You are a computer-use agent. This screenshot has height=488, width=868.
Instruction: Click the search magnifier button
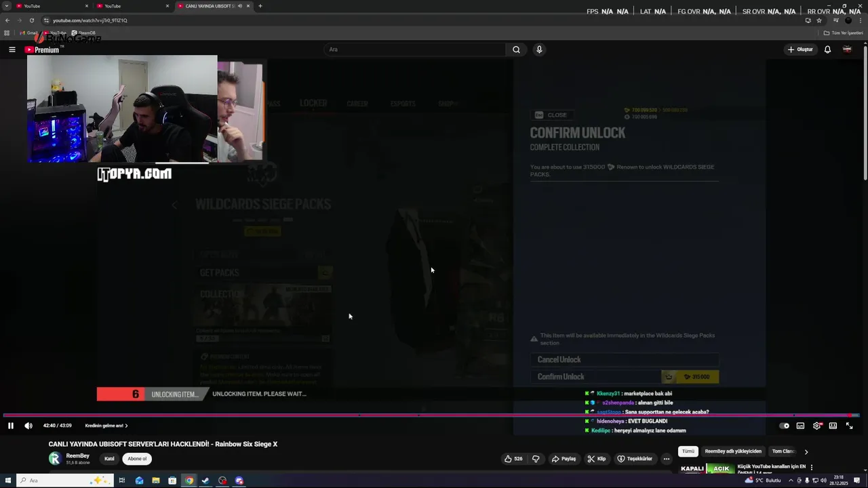pyautogui.click(x=516, y=49)
